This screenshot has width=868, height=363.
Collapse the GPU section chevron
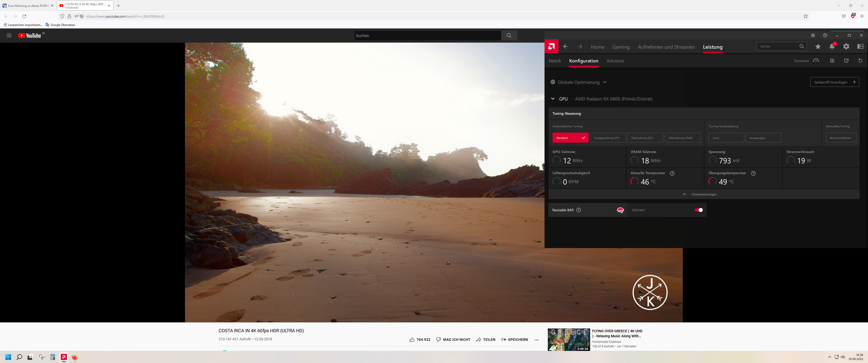(553, 99)
